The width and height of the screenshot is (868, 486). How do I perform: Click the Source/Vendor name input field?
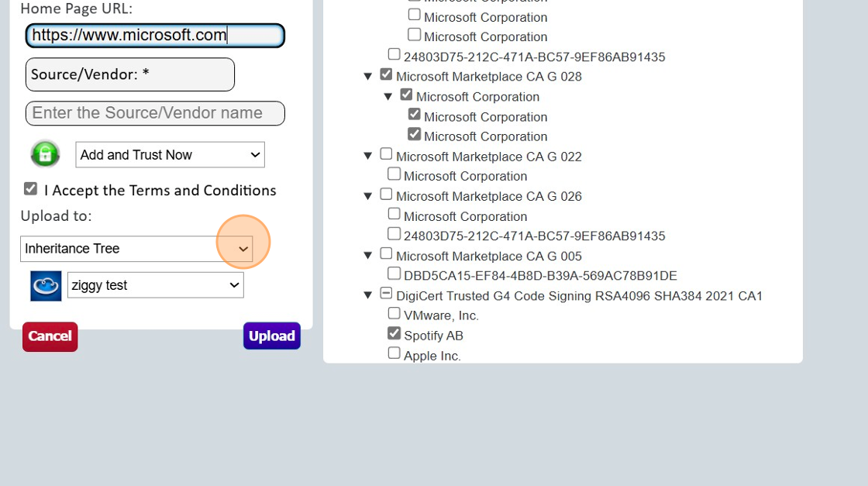coord(154,113)
